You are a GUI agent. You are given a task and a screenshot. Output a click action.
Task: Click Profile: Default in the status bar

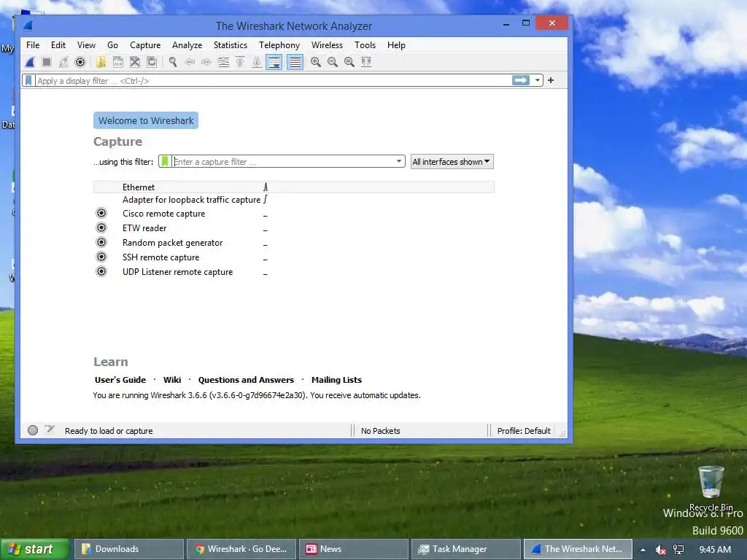(x=524, y=431)
